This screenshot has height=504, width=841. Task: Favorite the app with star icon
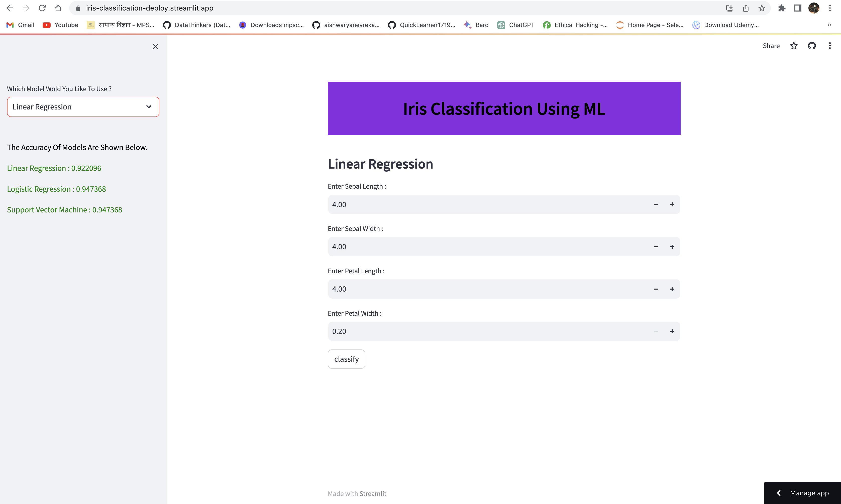tap(794, 46)
